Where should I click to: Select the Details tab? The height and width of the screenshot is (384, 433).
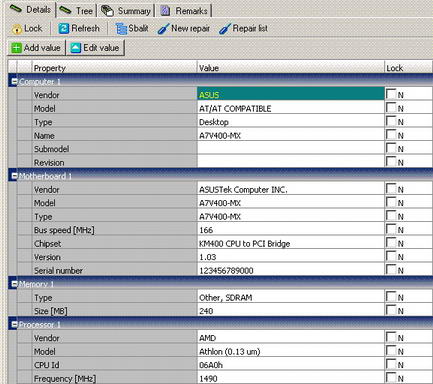[31, 9]
